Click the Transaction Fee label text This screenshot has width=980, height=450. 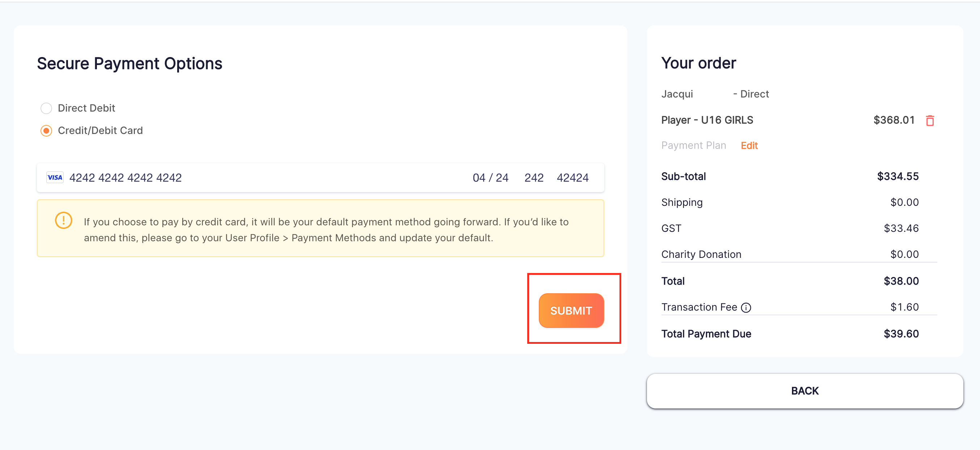coord(699,307)
